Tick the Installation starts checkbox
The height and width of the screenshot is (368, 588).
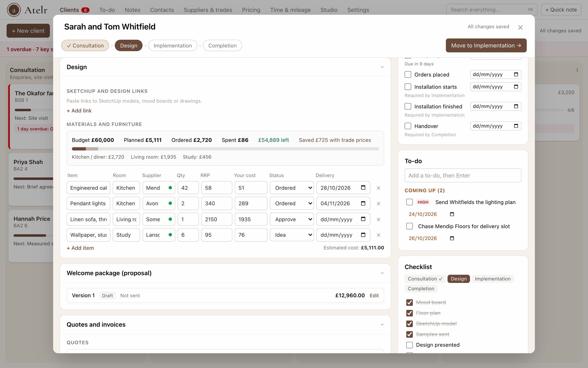click(408, 87)
